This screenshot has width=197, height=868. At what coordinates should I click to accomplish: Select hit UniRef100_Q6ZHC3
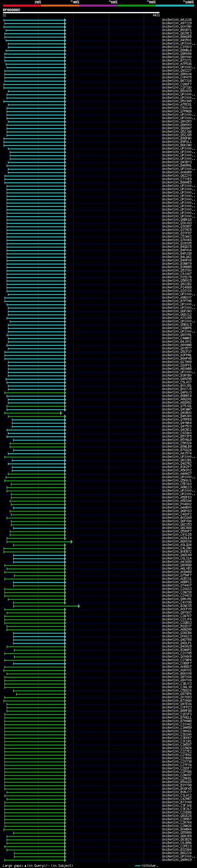point(177,33)
